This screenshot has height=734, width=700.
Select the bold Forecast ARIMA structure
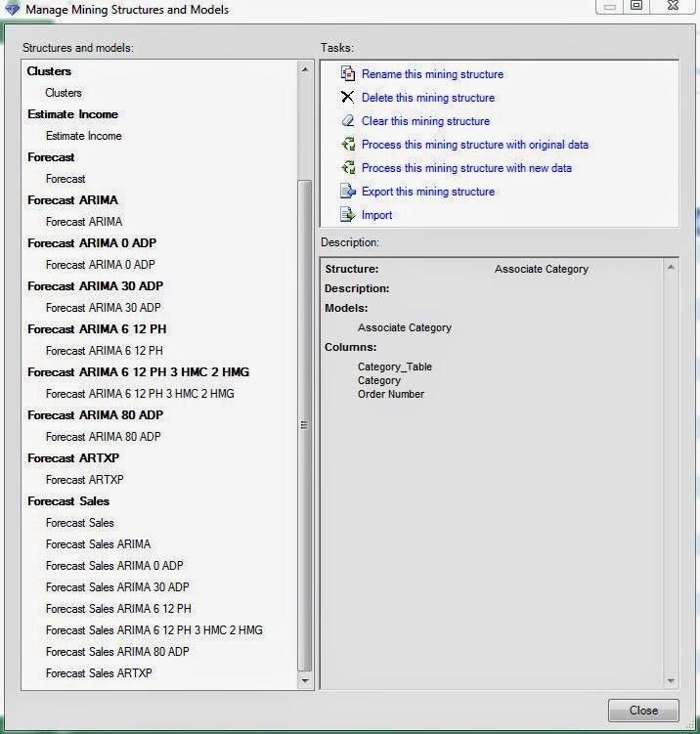point(72,200)
